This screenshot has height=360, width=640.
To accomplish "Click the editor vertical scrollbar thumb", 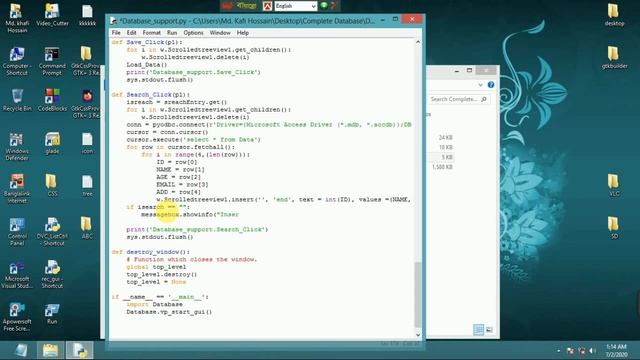I will click(418, 295).
